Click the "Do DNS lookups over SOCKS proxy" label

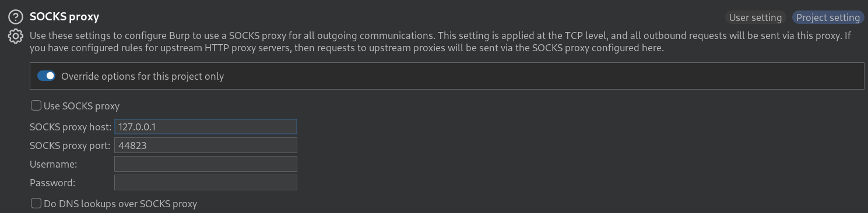pos(120,204)
